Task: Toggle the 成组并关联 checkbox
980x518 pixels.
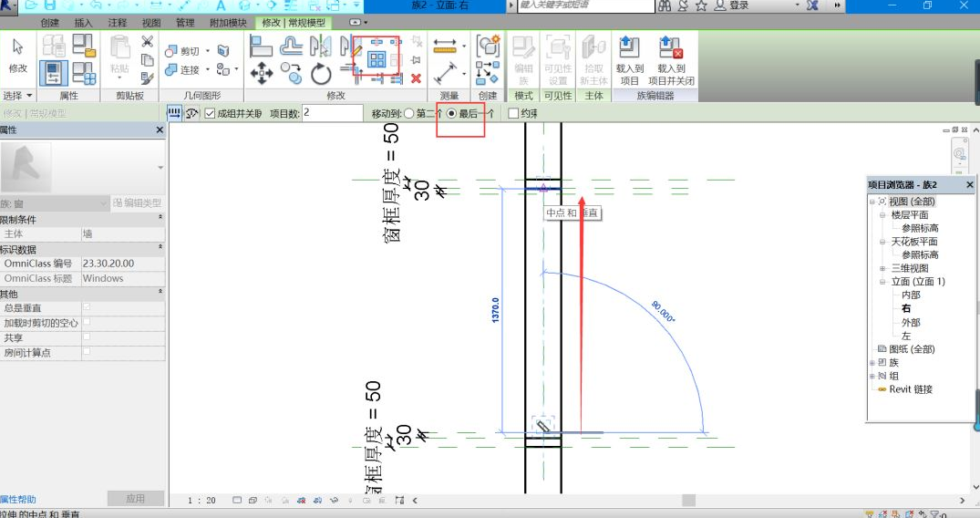Action: [211, 113]
